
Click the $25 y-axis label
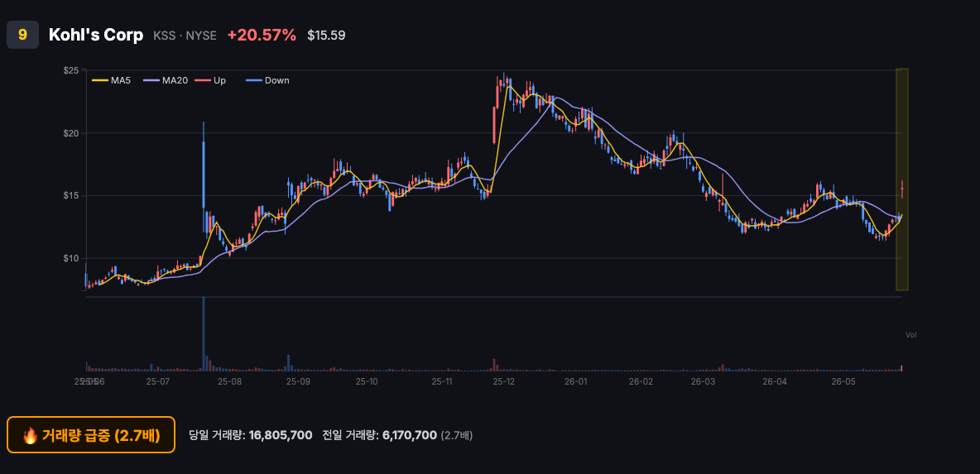pos(70,70)
